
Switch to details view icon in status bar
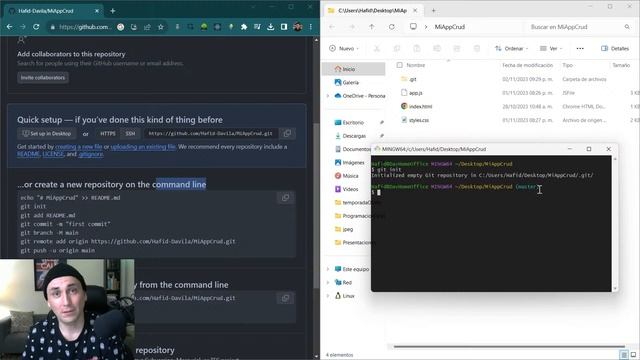[x=624, y=355]
